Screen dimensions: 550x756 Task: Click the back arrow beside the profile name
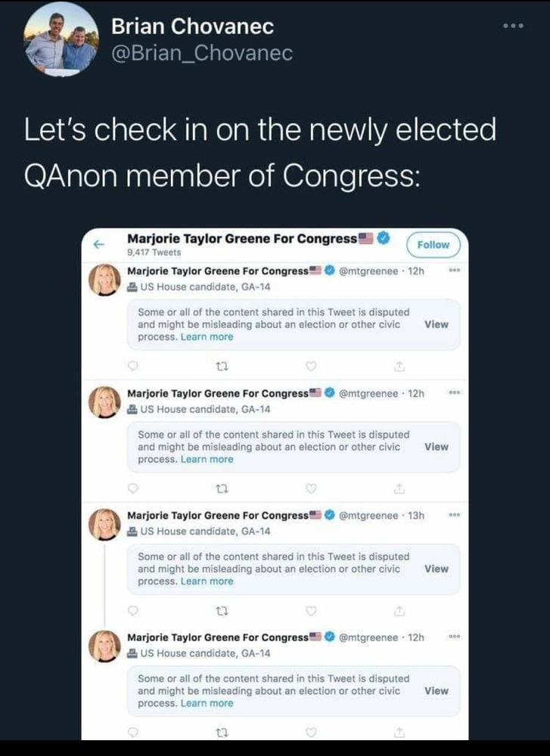click(97, 245)
